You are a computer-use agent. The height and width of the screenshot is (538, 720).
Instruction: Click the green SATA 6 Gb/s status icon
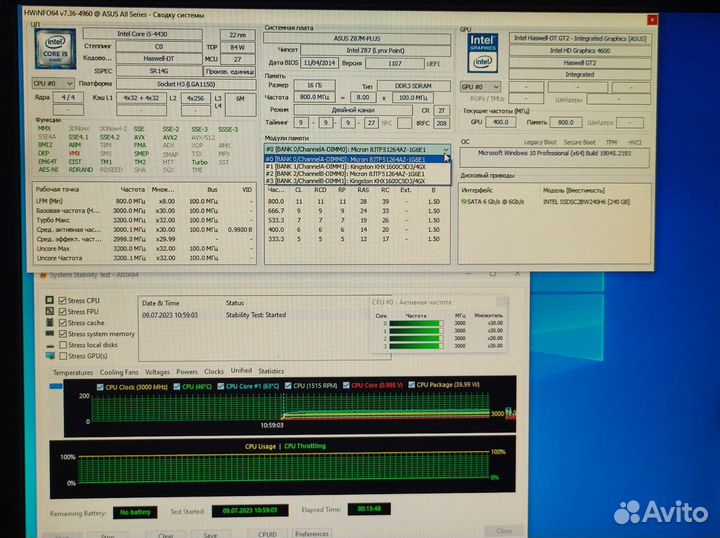pyautogui.click(x=463, y=202)
